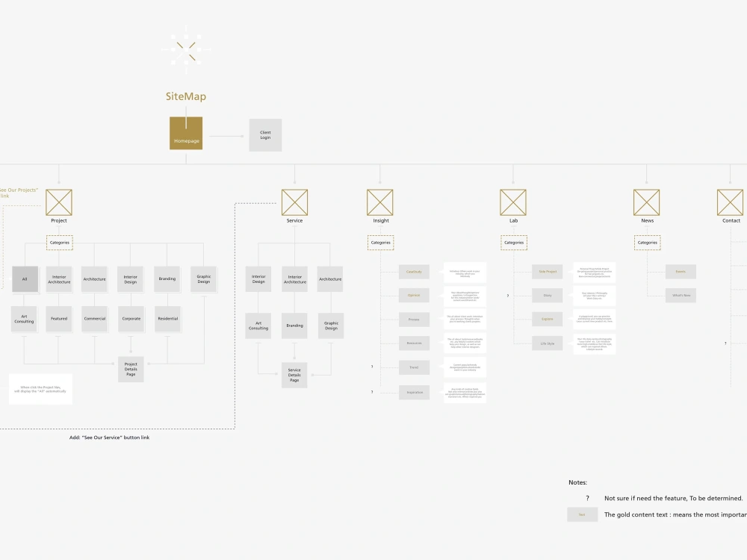
Task: Click the question mark beside Diary
Action: tap(508, 296)
